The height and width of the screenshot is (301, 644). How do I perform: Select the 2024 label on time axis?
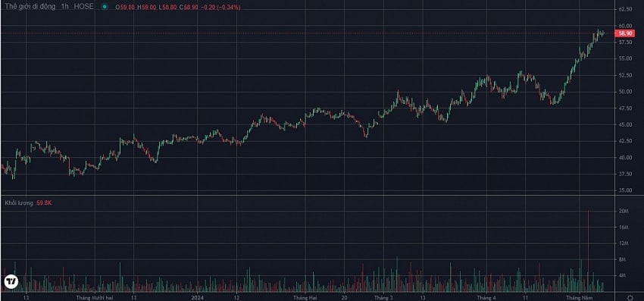[198, 297]
